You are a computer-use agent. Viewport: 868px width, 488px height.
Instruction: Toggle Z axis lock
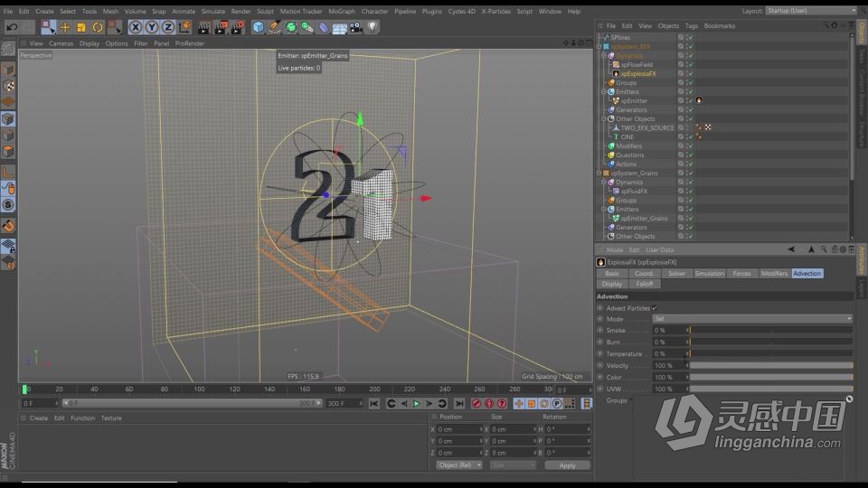tap(168, 26)
